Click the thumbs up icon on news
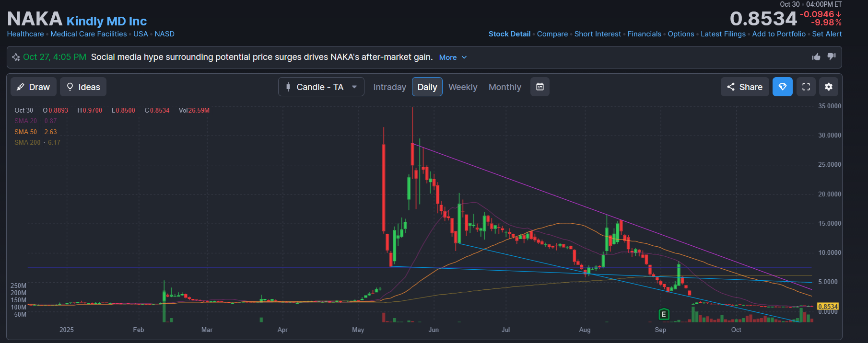 click(816, 57)
